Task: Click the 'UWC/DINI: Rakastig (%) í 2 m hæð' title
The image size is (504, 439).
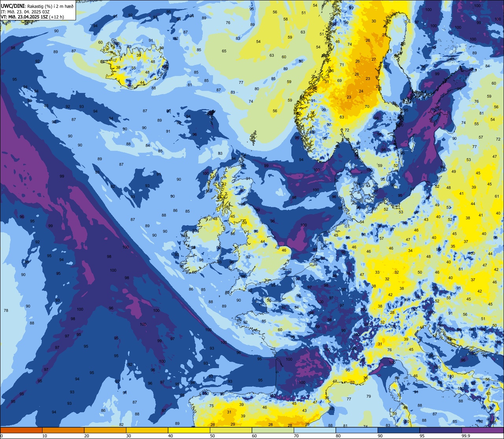Action: [37, 6]
